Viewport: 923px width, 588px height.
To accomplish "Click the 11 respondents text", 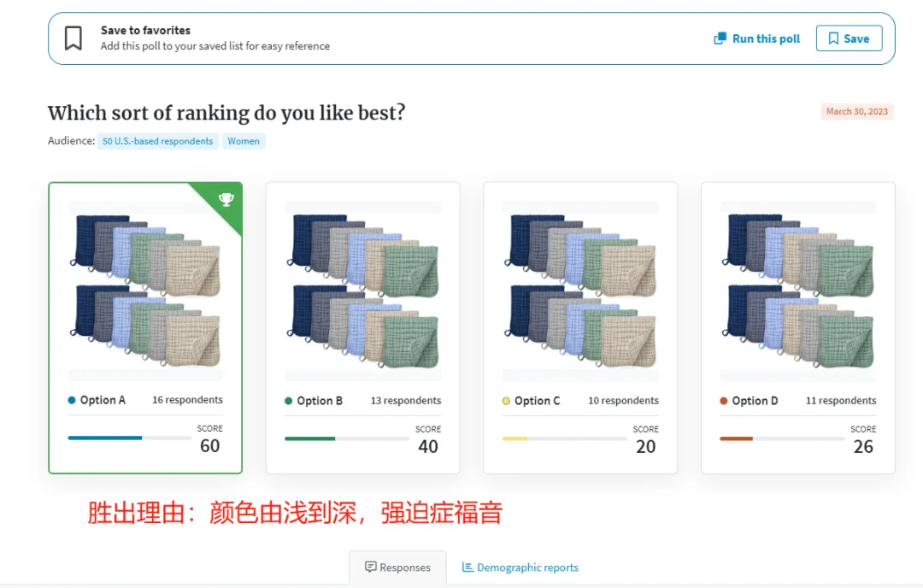I will click(841, 400).
